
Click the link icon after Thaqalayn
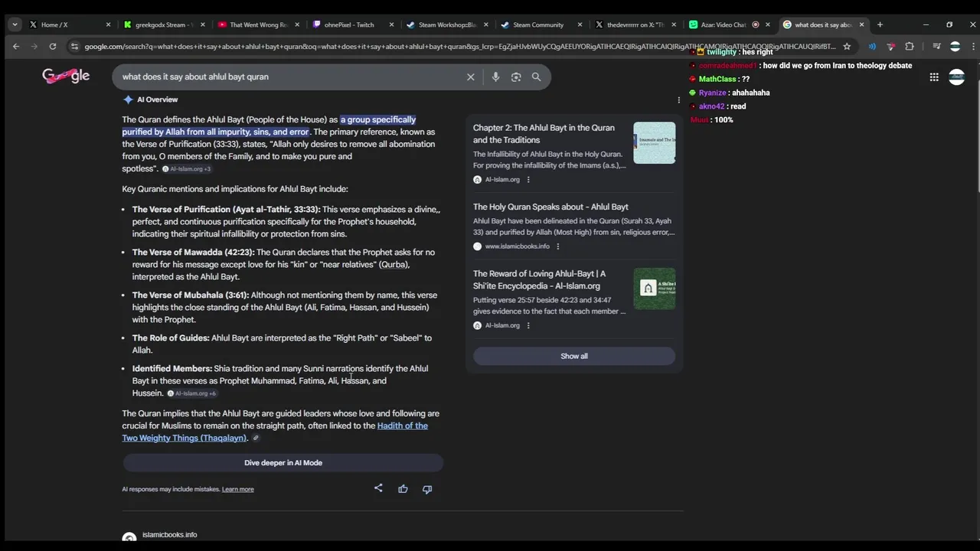256,438
